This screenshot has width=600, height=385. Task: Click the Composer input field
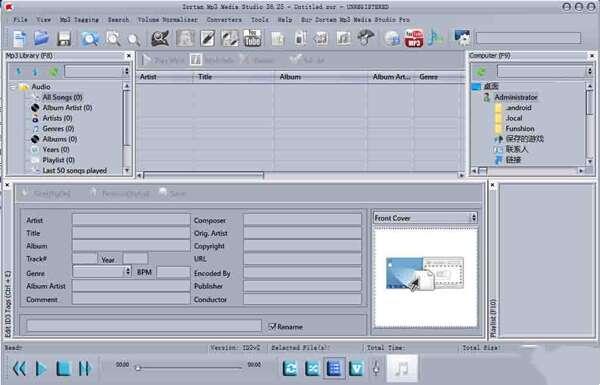(302, 220)
